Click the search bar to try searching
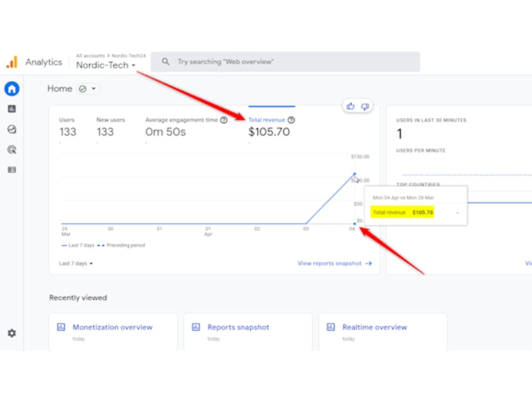The height and width of the screenshot is (399, 532). click(x=285, y=62)
